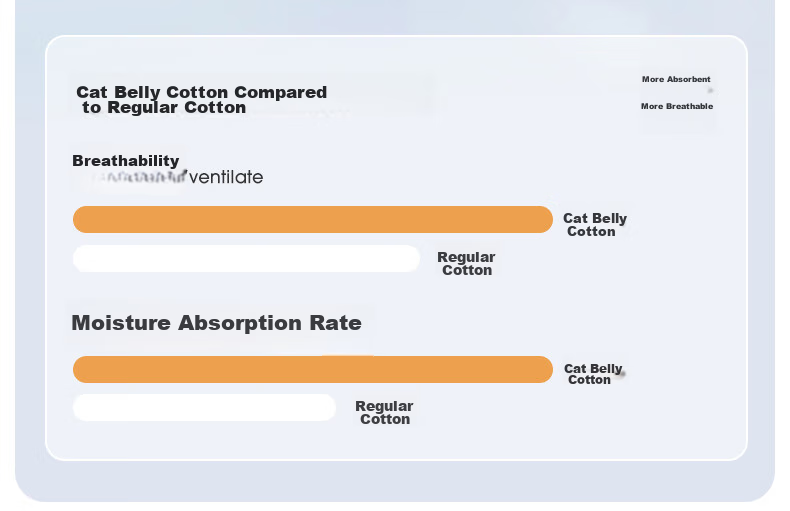This screenshot has height=511, width=790.
Task: Click the 'More Absorbent' label
Action: coord(676,79)
